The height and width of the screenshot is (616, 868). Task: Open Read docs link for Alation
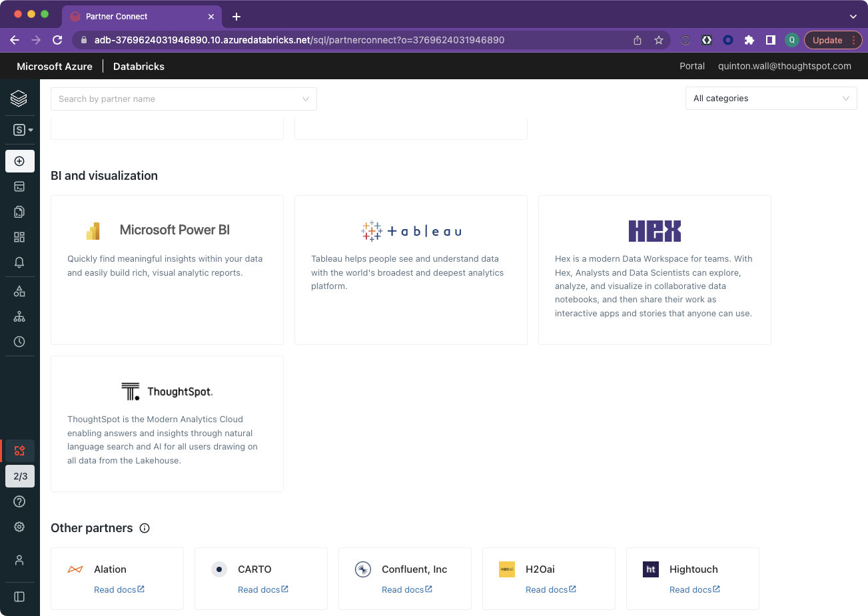click(x=119, y=590)
